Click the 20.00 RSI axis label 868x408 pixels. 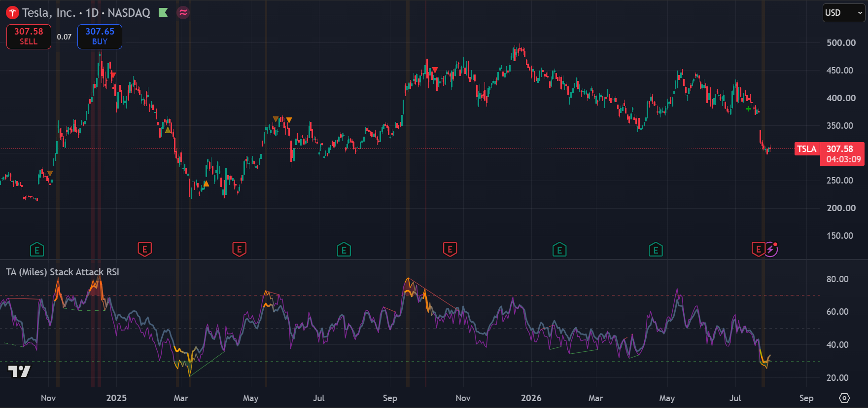point(837,378)
